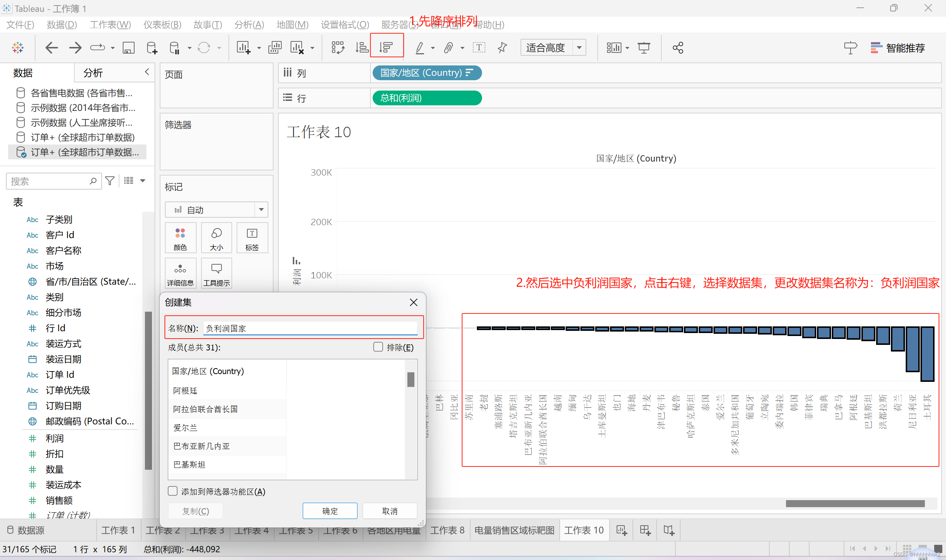The image size is (946, 560).
Task: Toggle the Exclude (排除) checkbox
Action: click(378, 347)
